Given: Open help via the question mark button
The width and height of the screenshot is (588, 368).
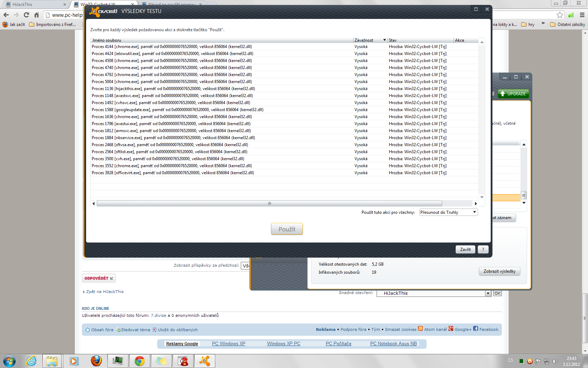Looking at the screenshot, I should tap(483, 250).
